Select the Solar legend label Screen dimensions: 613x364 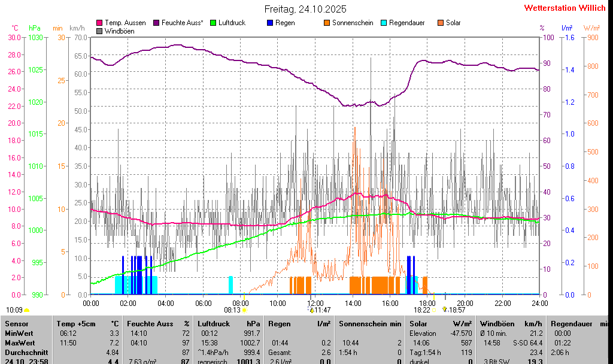click(453, 23)
